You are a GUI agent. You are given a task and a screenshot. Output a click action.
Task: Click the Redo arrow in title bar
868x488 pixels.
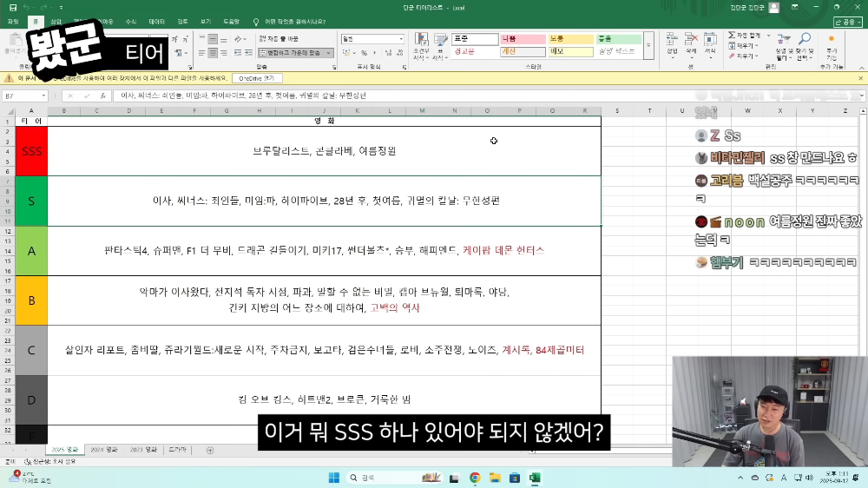click(x=43, y=8)
